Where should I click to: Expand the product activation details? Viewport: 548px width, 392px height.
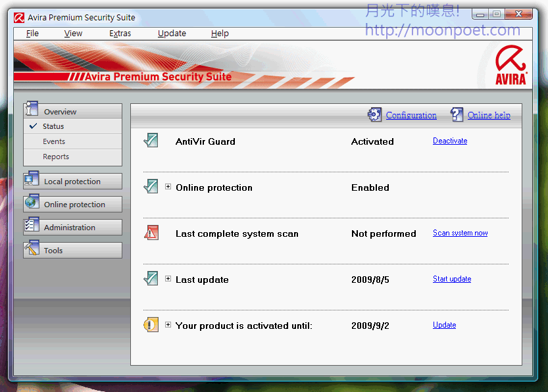coord(168,325)
